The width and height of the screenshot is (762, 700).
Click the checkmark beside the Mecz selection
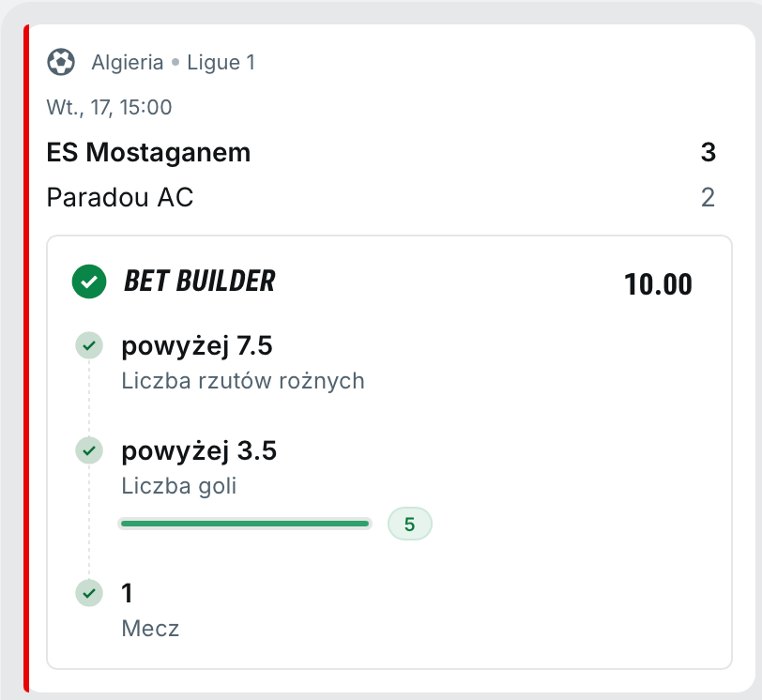click(x=89, y=593)
